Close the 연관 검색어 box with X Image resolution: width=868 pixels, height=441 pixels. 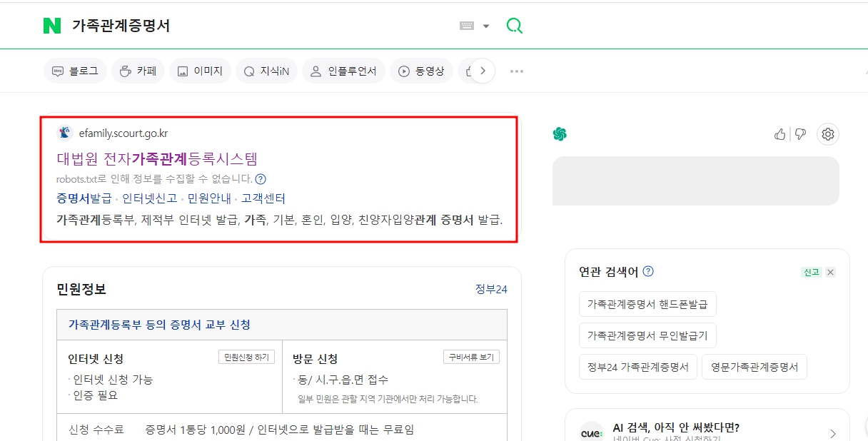point(830,272)
